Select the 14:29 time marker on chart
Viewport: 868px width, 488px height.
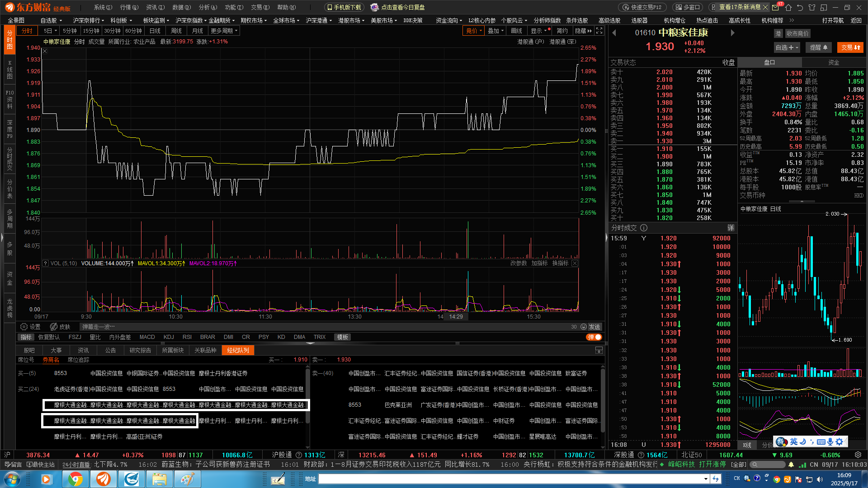456,317
